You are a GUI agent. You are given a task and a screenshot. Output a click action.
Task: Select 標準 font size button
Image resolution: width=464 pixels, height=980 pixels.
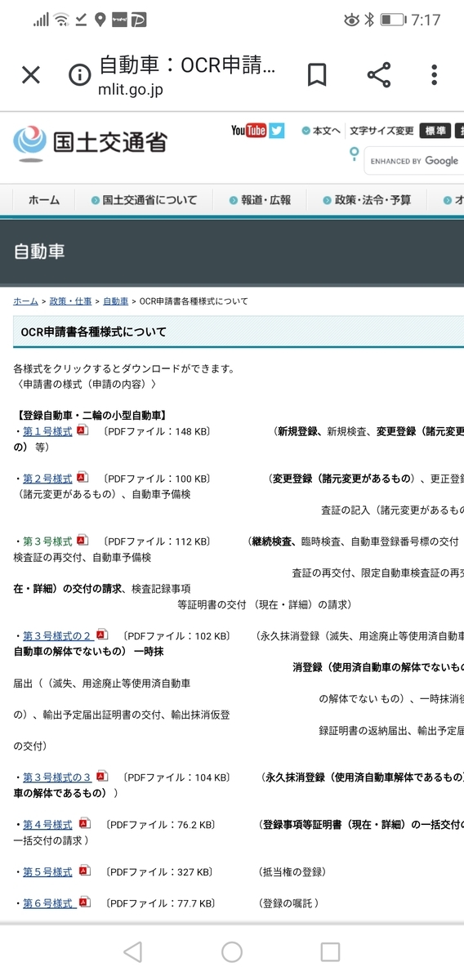pos(435,131)
